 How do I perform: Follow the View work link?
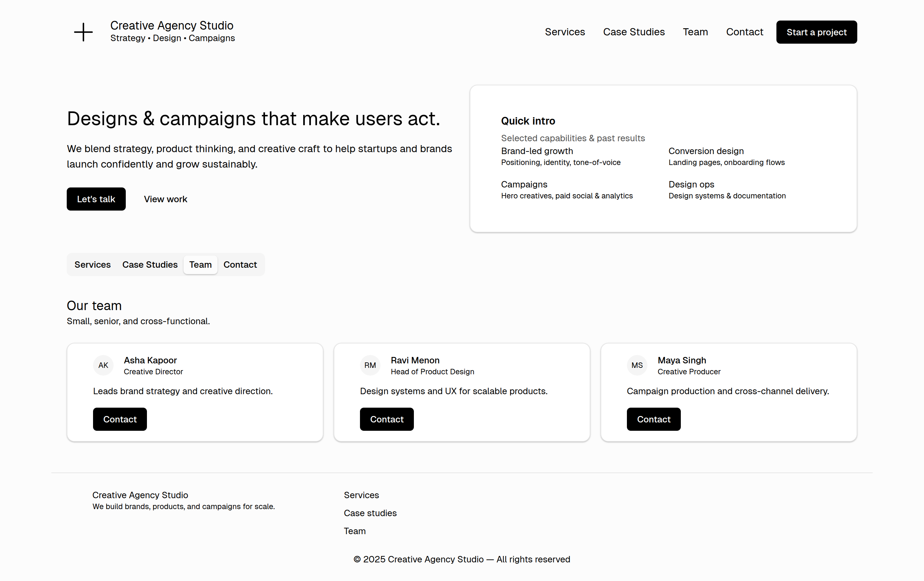click(165, 199)
